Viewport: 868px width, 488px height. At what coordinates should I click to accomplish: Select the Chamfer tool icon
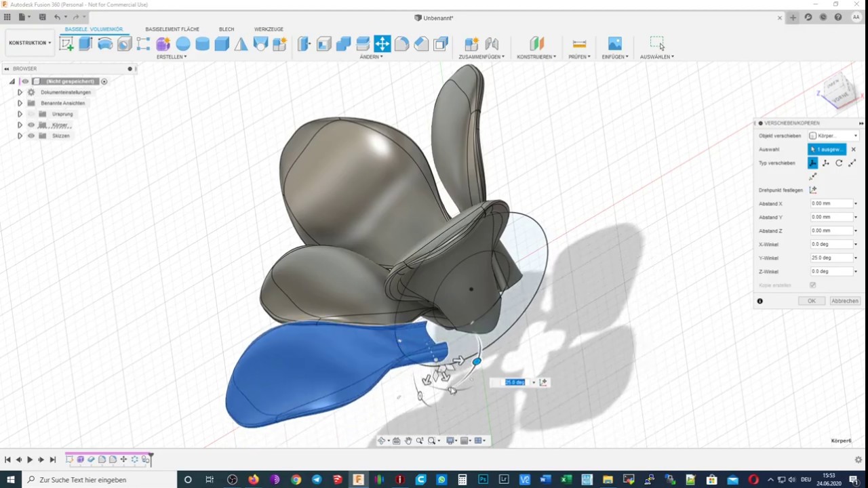[x=421, y=44]
